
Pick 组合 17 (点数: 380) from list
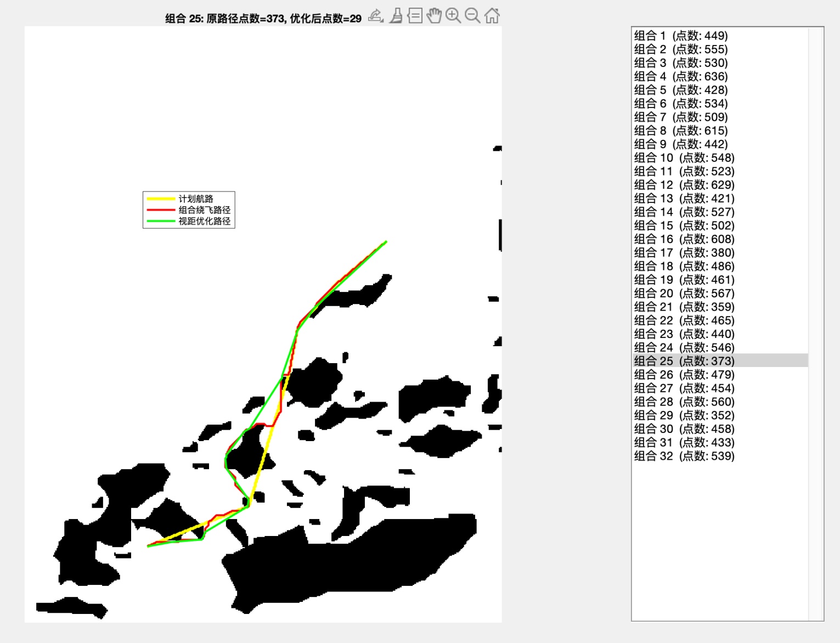click(684, 253)
